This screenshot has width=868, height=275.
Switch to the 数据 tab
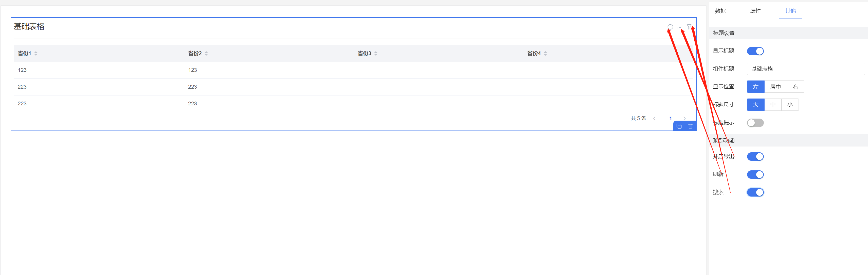pos(720,11)
